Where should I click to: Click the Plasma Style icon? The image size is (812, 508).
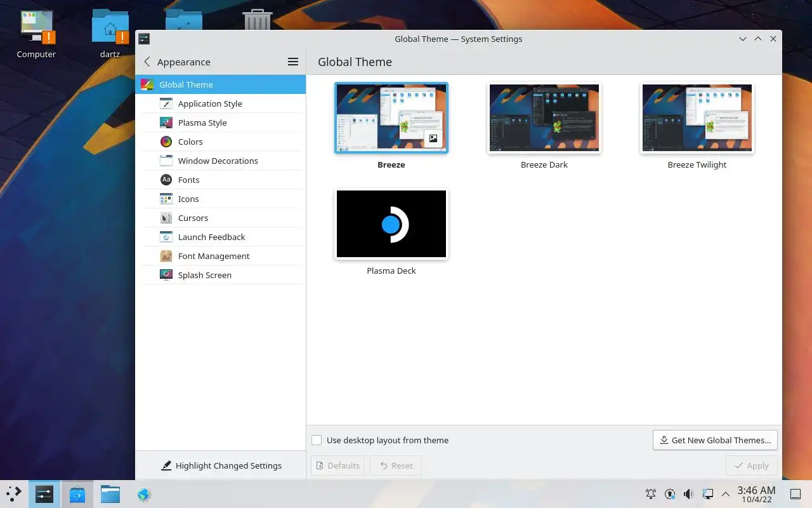pyautogui.click(x=166, y=123)
